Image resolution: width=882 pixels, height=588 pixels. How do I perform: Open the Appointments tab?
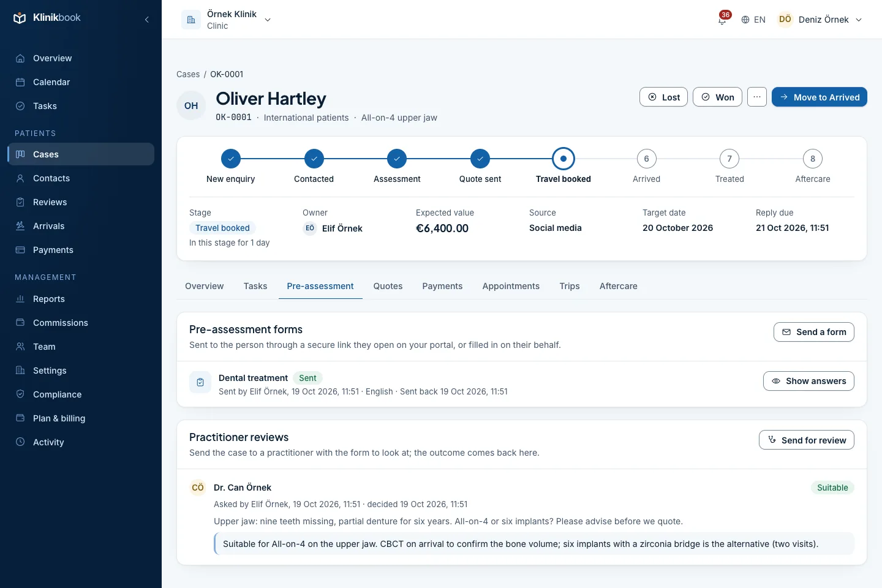pos(511,286)
